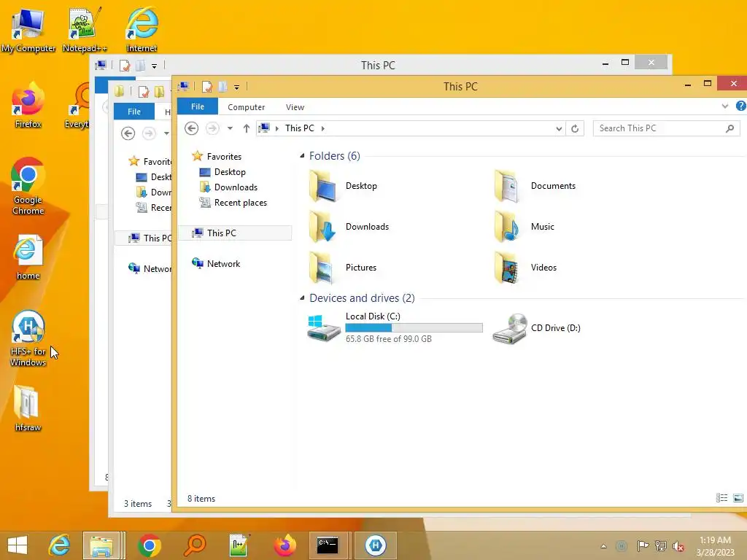Open the Downloads folder in Folders group
Image resolution: width=747 pixels, height=560 pixels.
pyautogui.click(x=349, y=227)
